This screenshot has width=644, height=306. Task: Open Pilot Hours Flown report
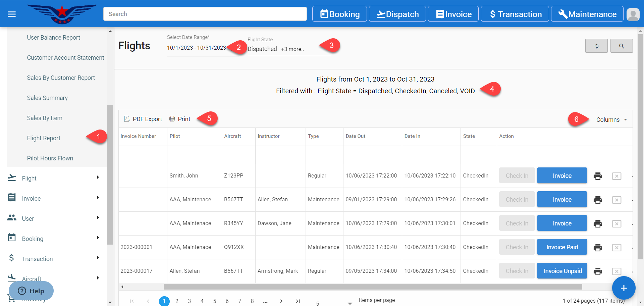(50, 158)
